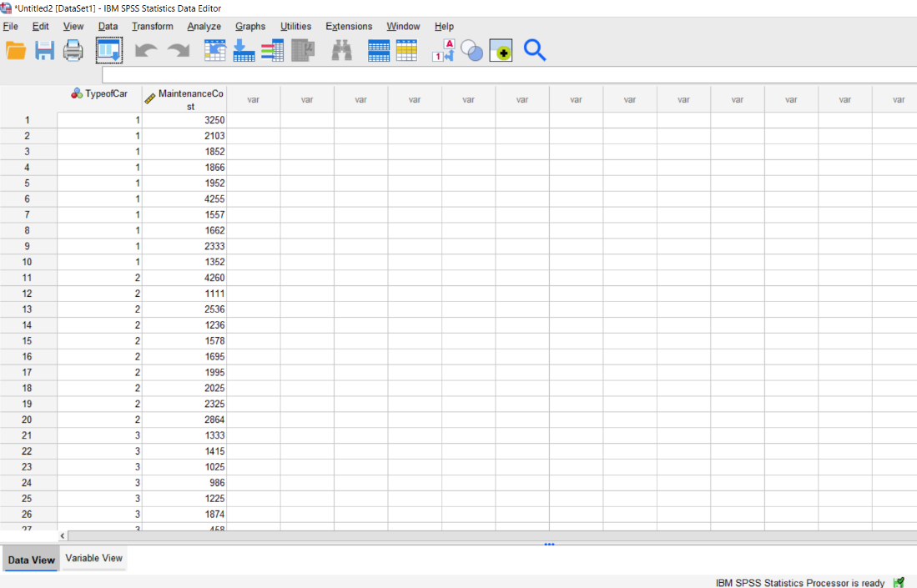Select cell with value 2333

[x=184, y=246]
